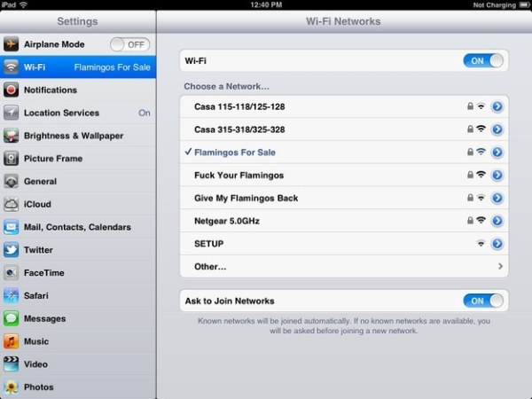The height and width of the screenshot is (399, 532).
Task: Tap the Notifications icon
Action: pyautogui.click(x=11, y=90)
